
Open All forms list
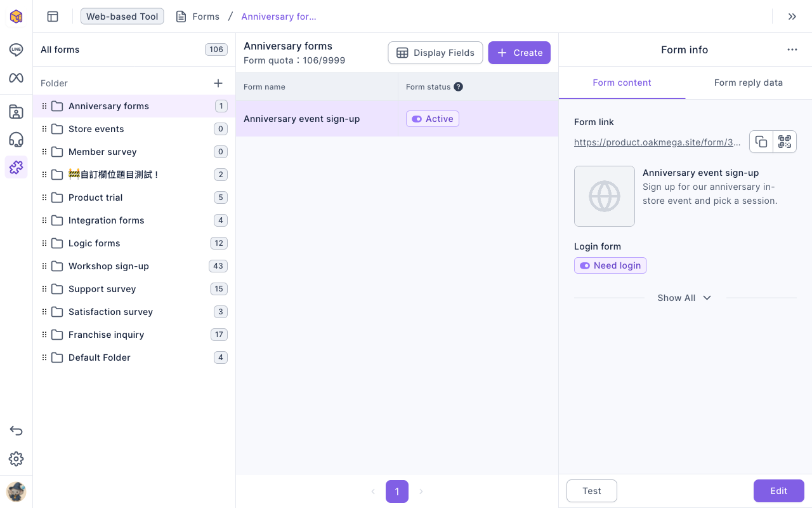coord(134,50)
